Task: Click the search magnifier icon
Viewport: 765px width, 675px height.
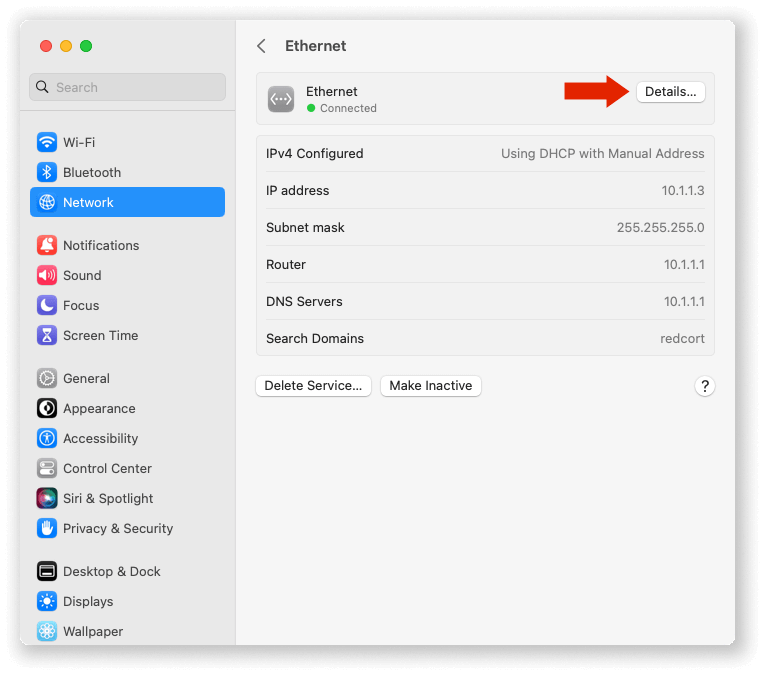Action: point(42,87)
